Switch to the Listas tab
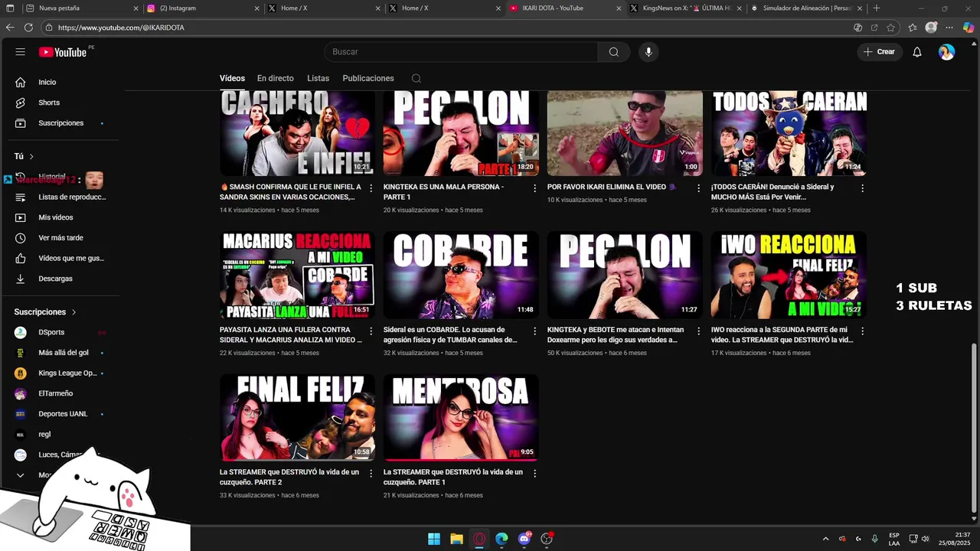980x551 pixels. tap(318, 78)
